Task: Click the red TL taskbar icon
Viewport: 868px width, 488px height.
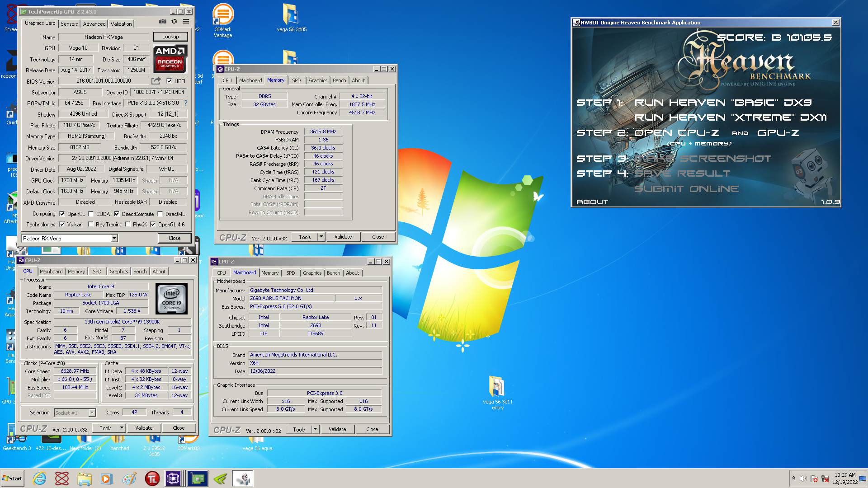Action: [152, 479]
